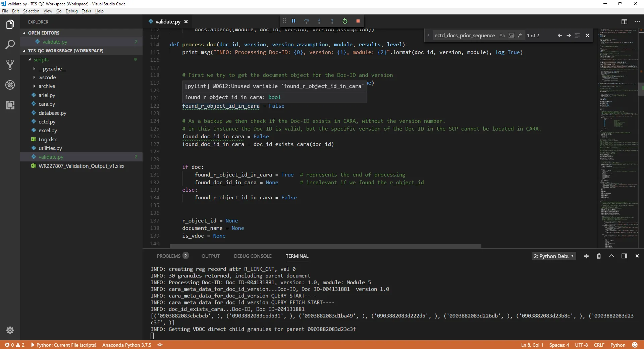Open the database.py file

(52, 113)
